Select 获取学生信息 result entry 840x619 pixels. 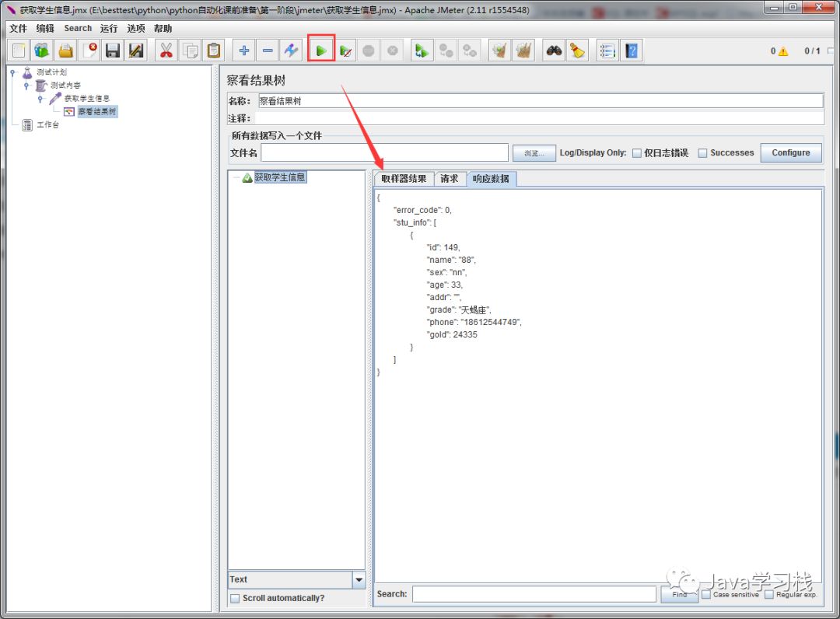pos(280,177)
